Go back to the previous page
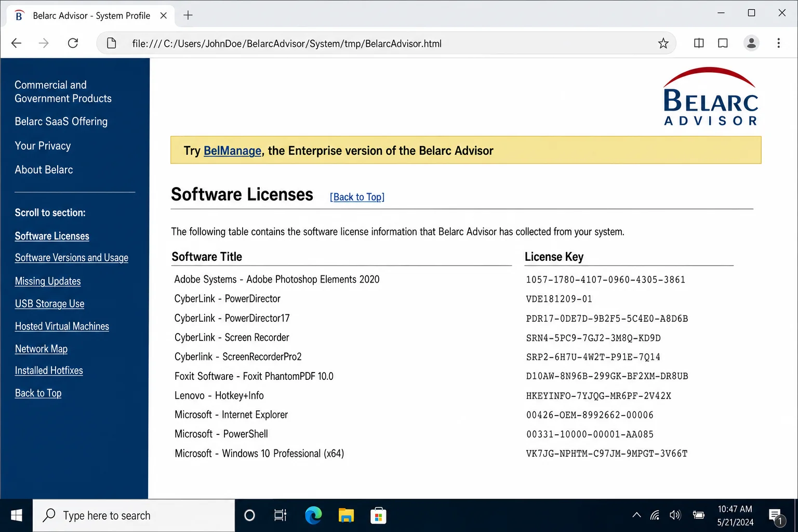Screen dimensions: 798x532 click(x=17, y=43)
